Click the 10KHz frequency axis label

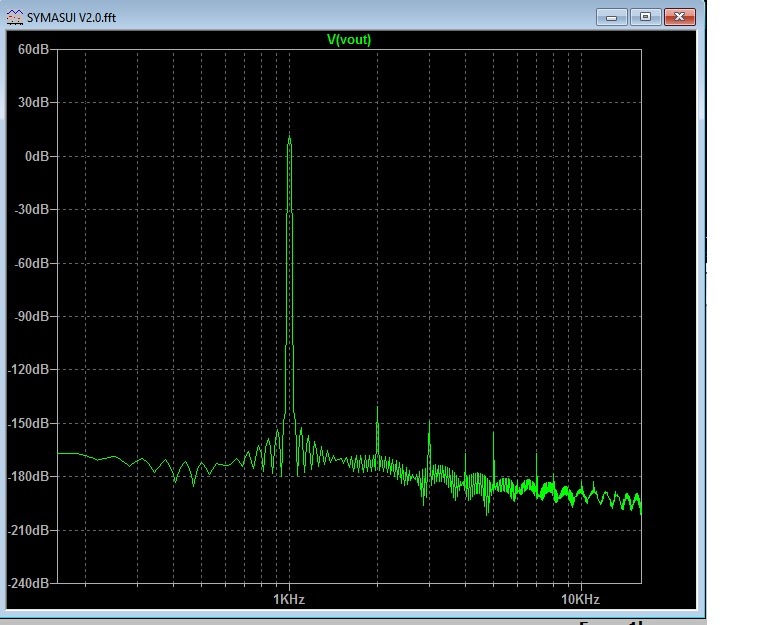coord(580,600)
